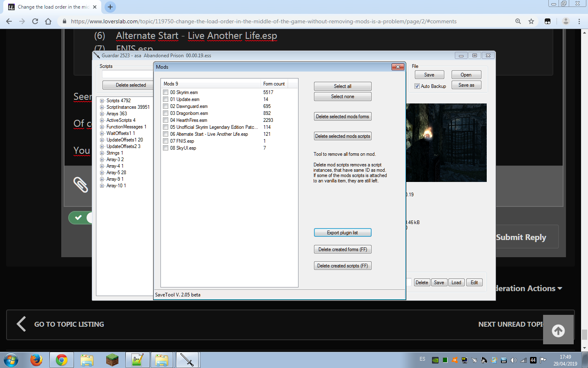
Task: Expand the Scripts 4792 tree node
Action: click(x=102, y=101)
